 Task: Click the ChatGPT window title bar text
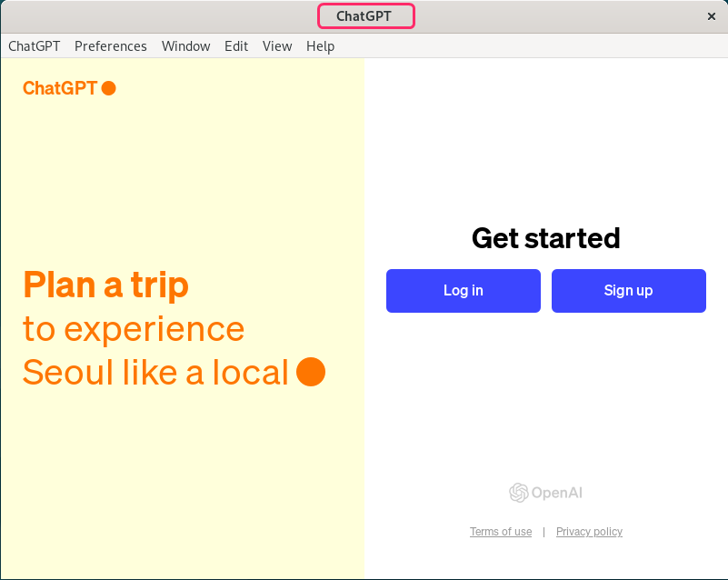(364, 16)
